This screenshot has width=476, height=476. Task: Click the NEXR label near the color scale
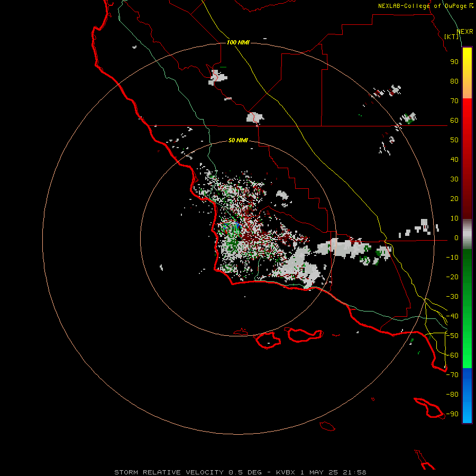coord(465,32)
